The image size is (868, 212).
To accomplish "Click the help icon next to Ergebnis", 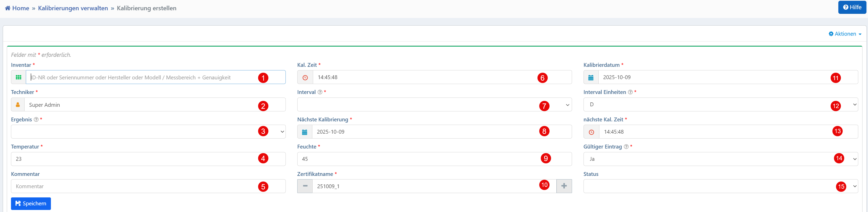I will click(x=36, y=119).
